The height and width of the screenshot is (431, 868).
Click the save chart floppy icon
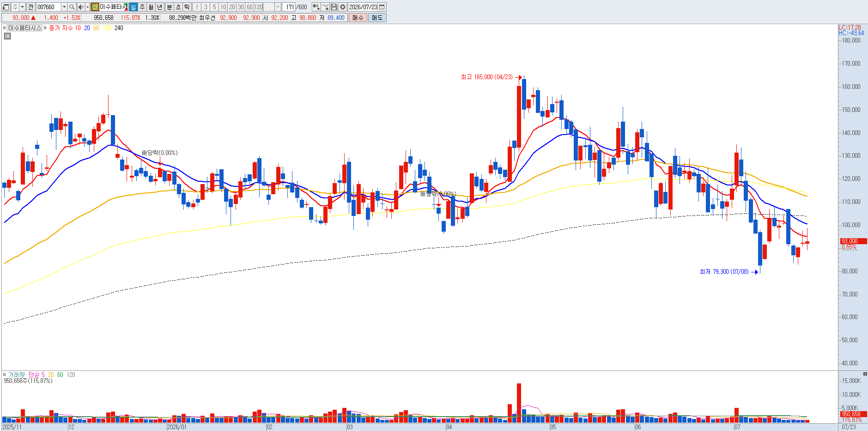click(334, 7)
